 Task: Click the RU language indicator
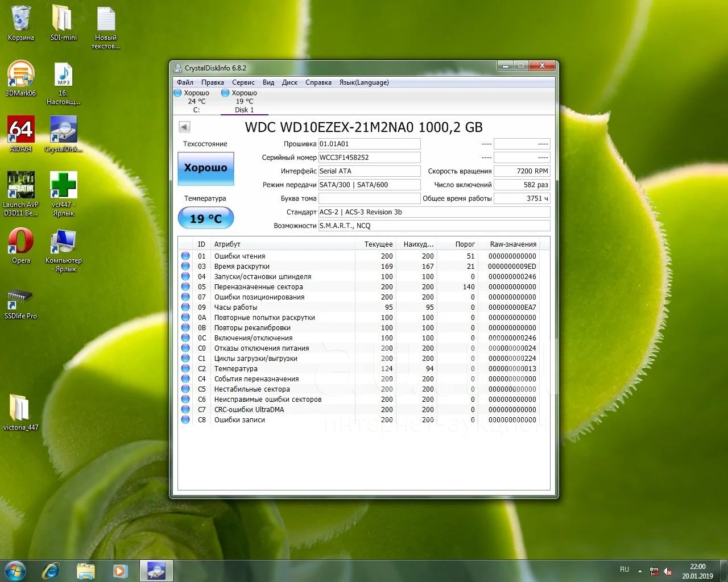(624, 569)
